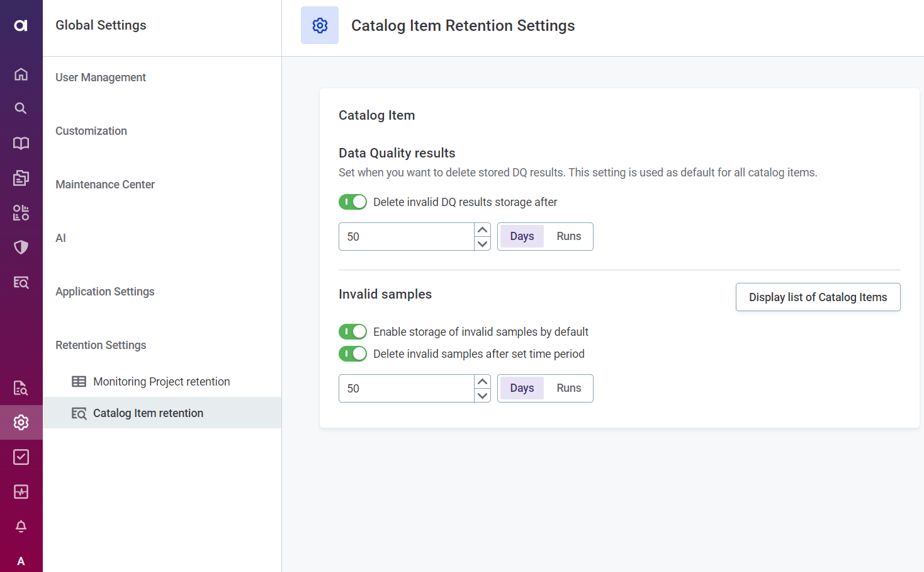Turn off storage of invalid samples by default
This screenshot has width=924, height=572.
(352, 331)
